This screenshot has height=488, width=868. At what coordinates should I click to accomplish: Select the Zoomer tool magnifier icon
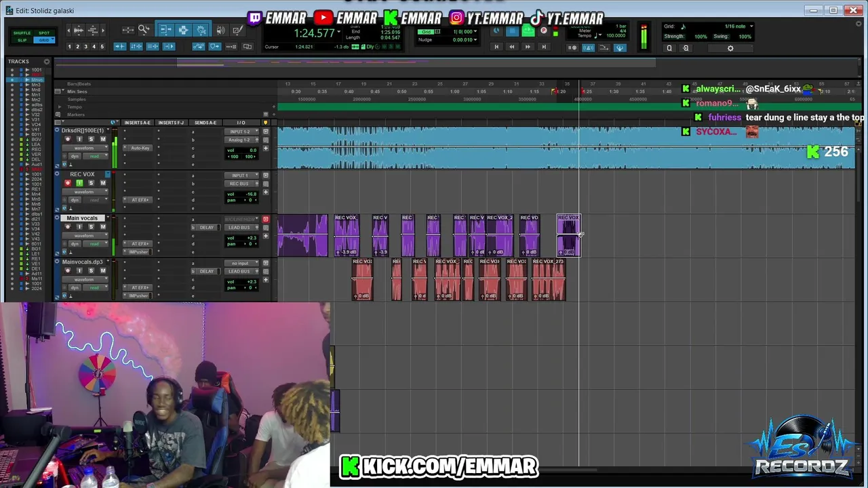coord(144,30)
